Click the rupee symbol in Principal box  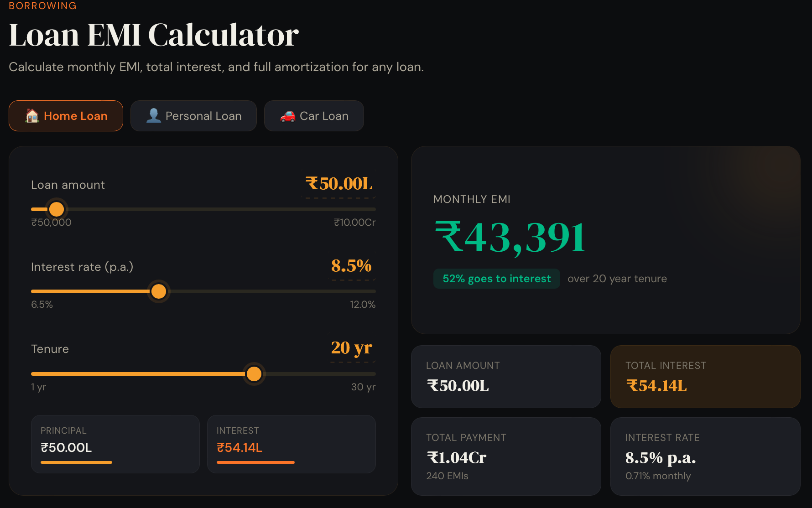44,447
